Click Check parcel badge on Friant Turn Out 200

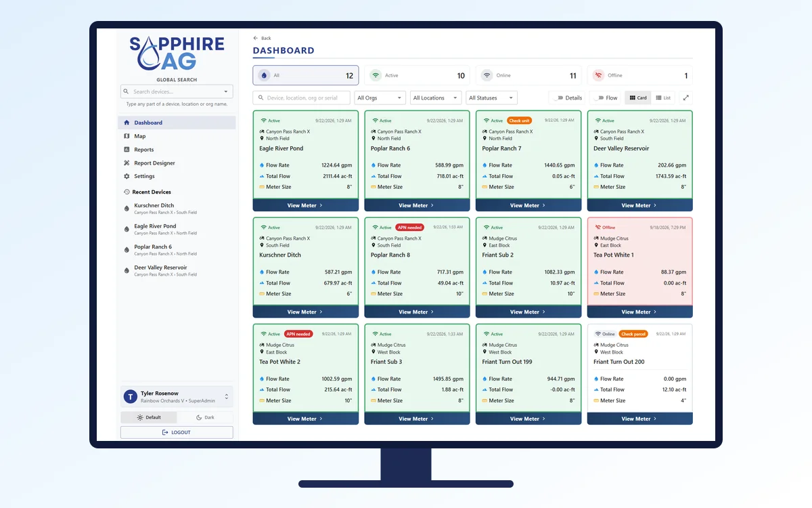633,334
